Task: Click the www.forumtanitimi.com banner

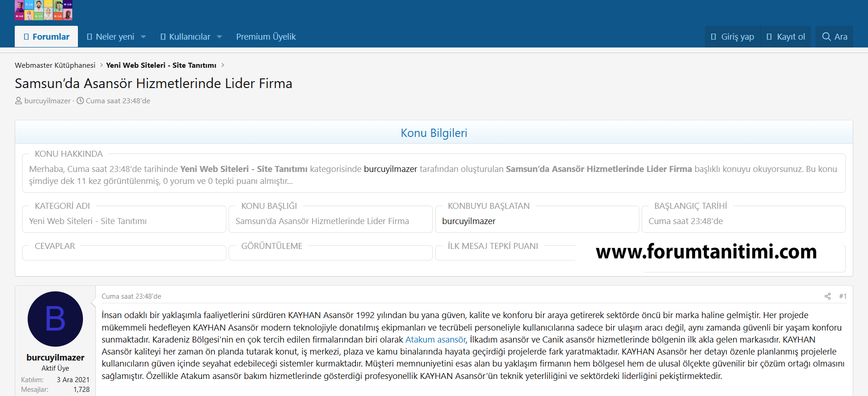Action: point(706,252)
